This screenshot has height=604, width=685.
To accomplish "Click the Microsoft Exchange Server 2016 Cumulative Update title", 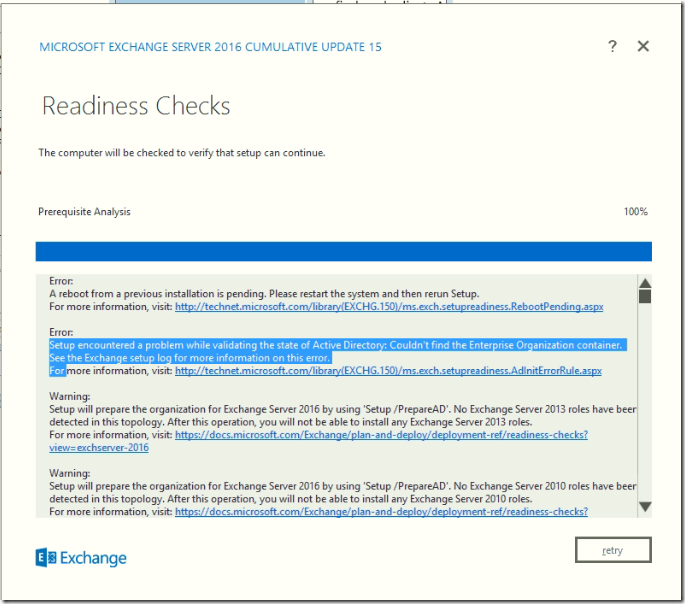I will point(210,47).
